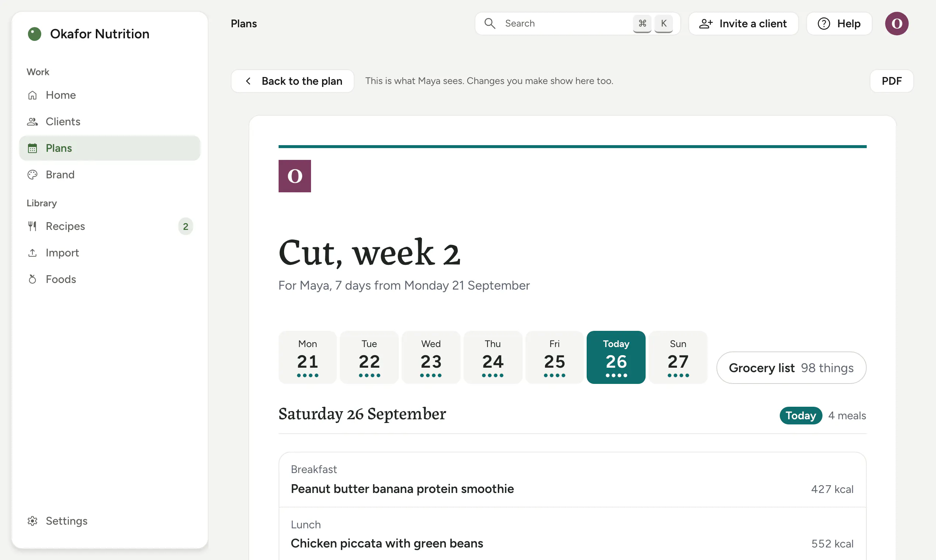
Task: Choose the Thu 24 day card
Action: coord(493,357)
